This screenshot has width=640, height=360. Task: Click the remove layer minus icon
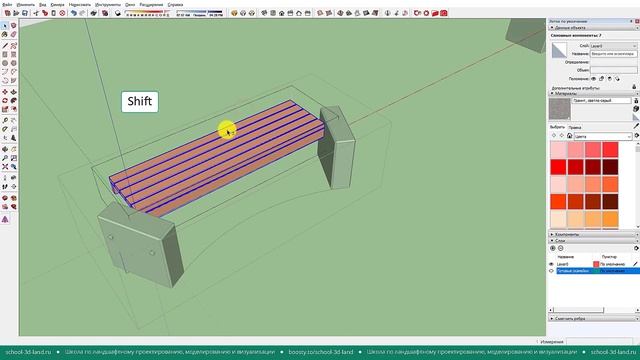[x=560, y=248]
